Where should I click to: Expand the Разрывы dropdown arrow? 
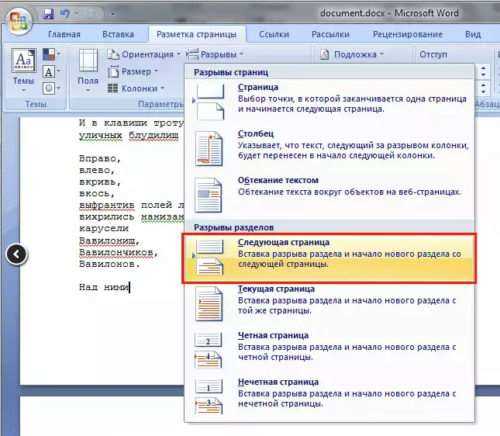tap(241, 54)
